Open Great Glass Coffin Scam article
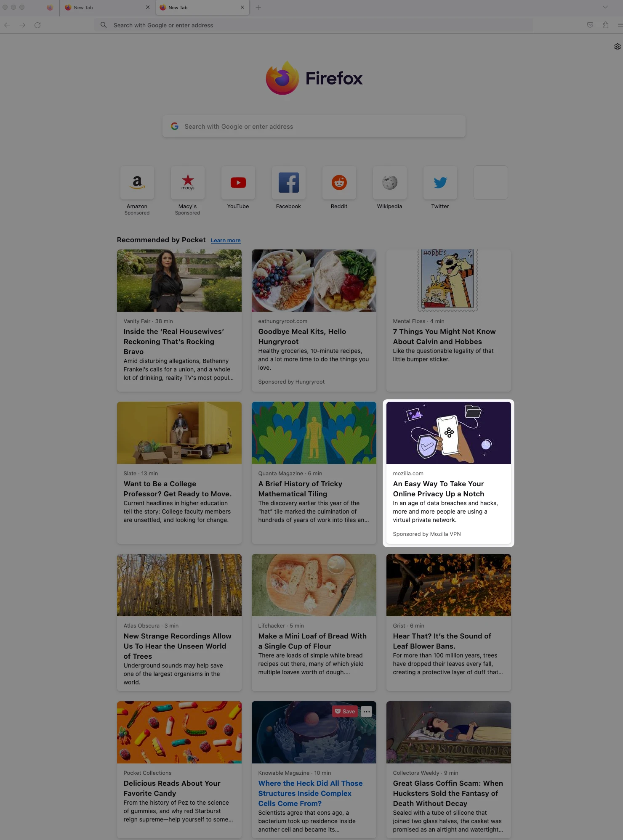 448,793
